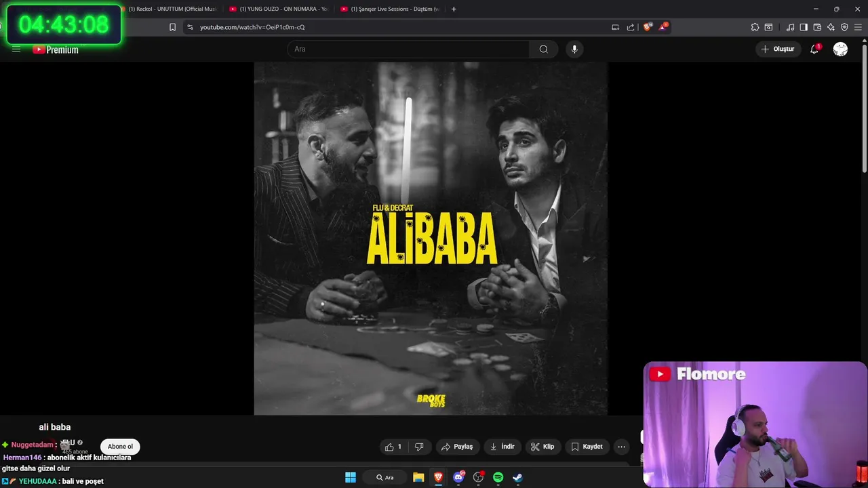
Task: Open Steam from the taskbar
Action: pyautogui.click(x=517, y=477)
